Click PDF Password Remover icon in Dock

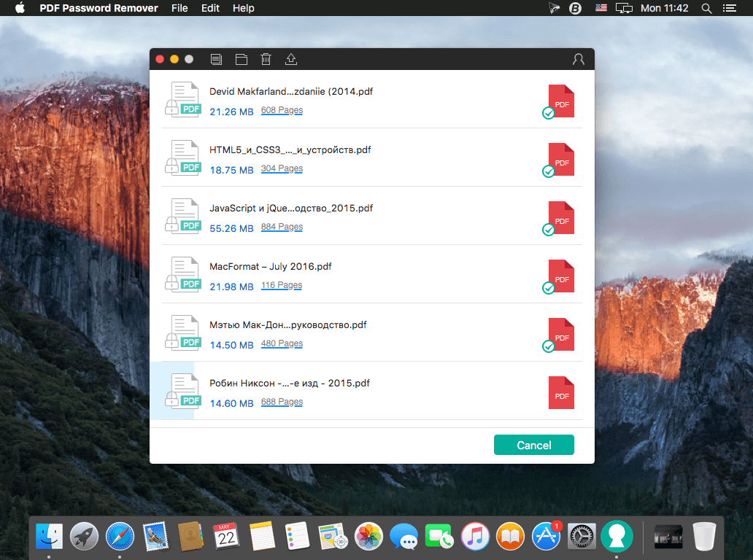(x=617, y=535)
